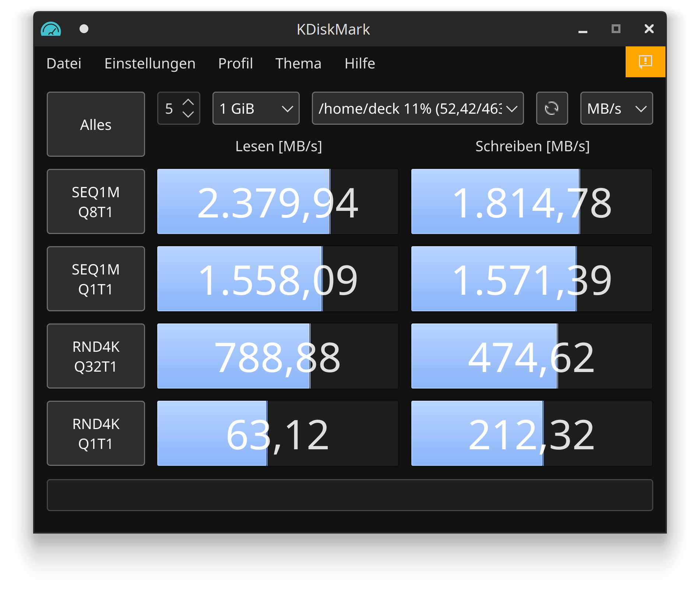Open the 1 GiB test size dropdown
Screen dimensions: 700x602
tap(256, 108)
